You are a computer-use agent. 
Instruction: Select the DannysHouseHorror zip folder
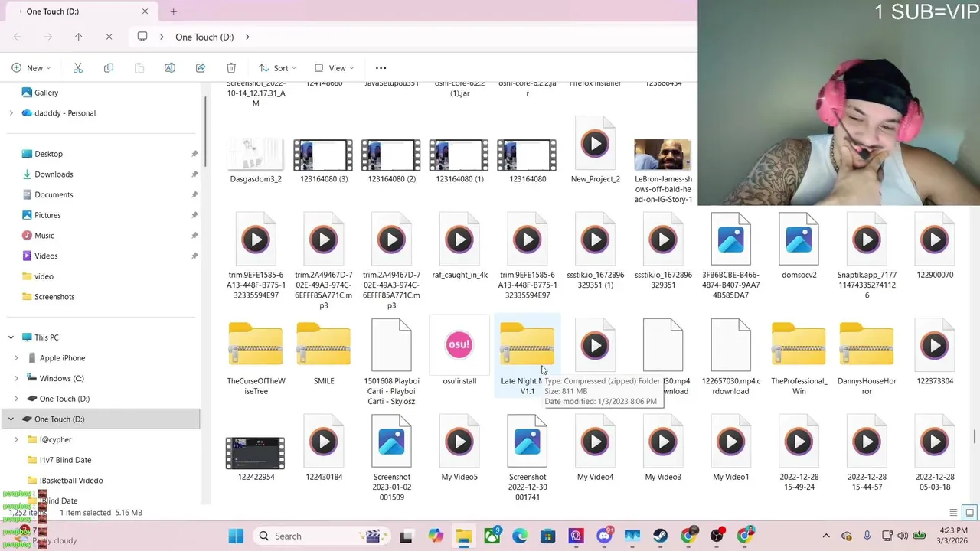point(867,357)
